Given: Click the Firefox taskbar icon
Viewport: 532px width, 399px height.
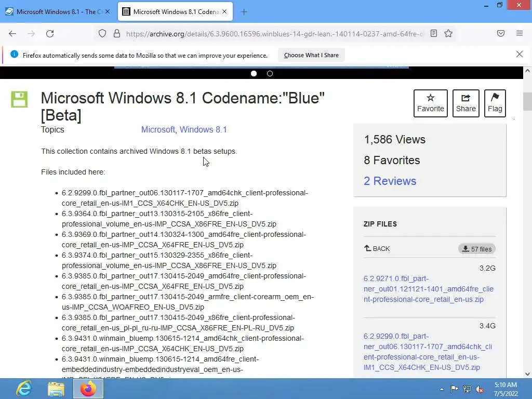Looking at the screenshot, I should pos(88,389).
